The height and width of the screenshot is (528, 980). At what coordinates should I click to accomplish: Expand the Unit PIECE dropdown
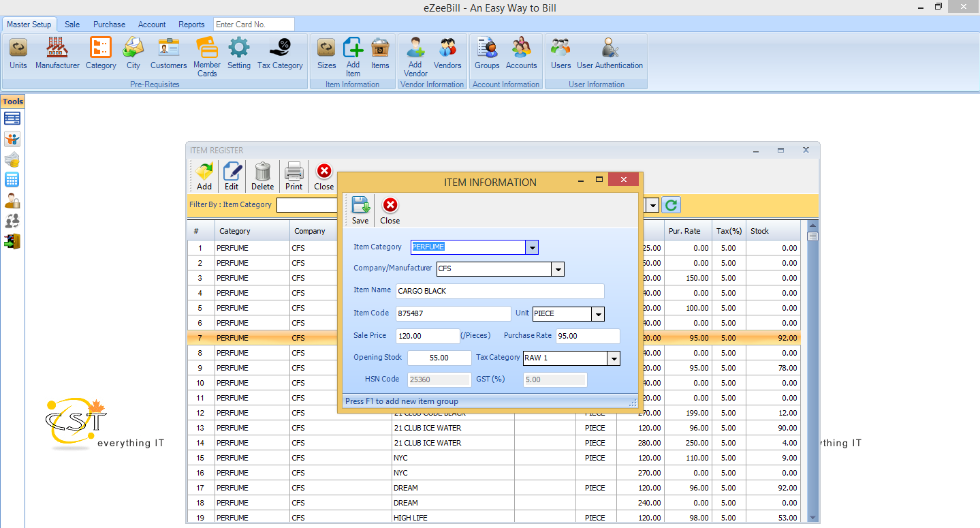[x=598, y=314]
